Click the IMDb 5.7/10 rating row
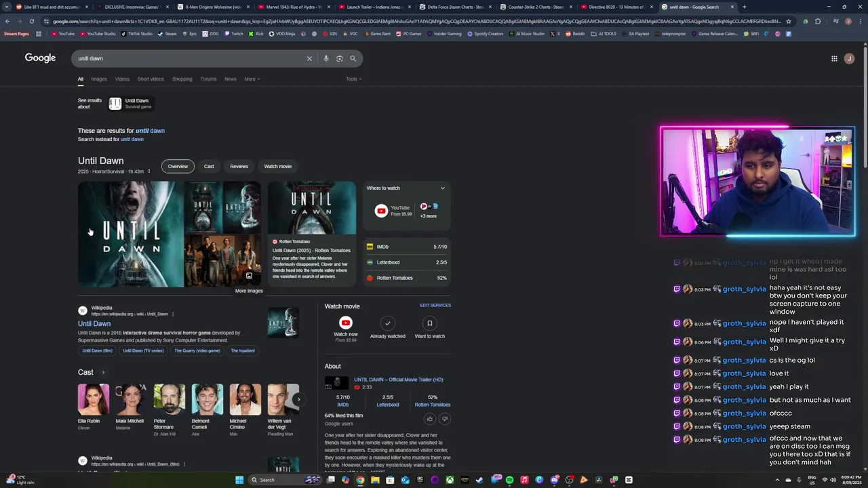868x488 pixels. 407,247
